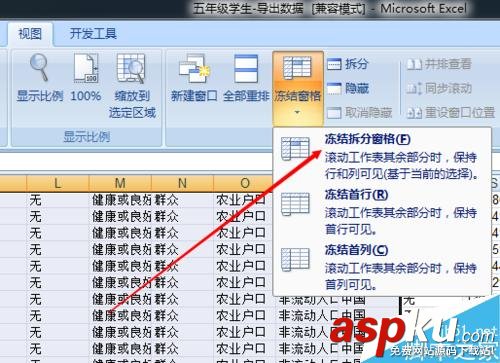Click 取消隐藏 unhide button
500x363 pixels.
pos(359,113)
